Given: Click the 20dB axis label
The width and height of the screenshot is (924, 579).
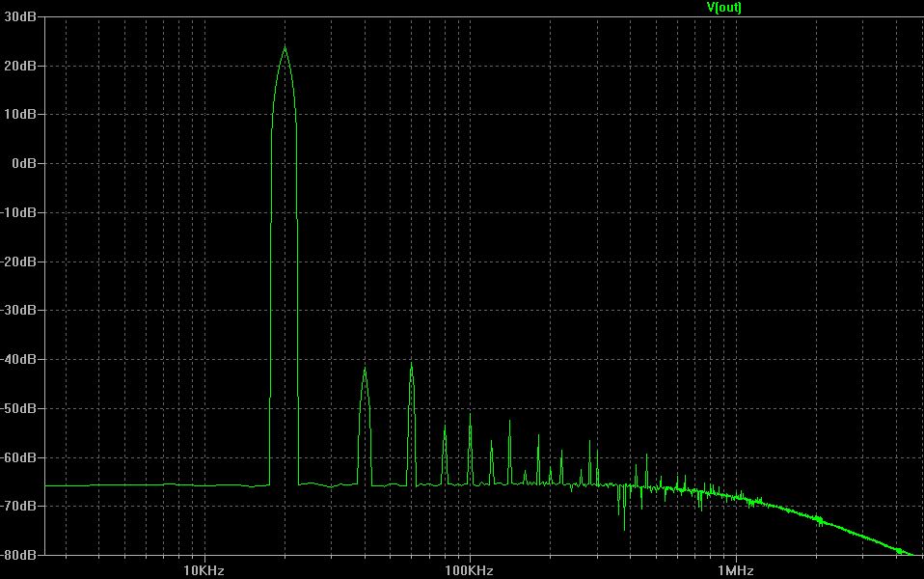Looking at the screenshot, I should pyautogui.click(x=19, y=66).
